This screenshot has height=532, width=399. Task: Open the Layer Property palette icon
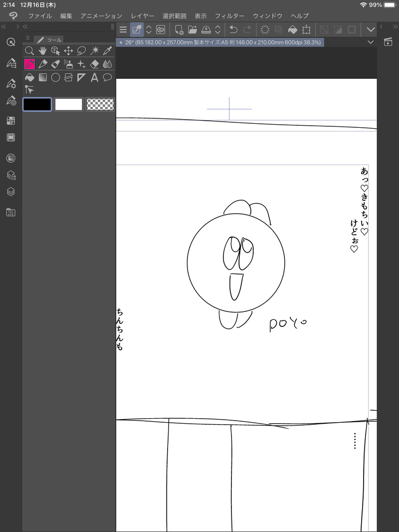11,158
